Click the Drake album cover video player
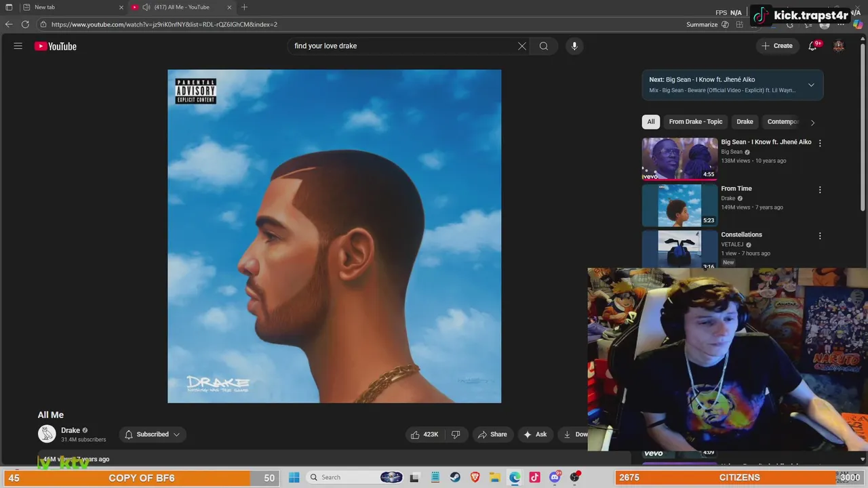Viewport: 868px width, 488px height. coord(334,237)
